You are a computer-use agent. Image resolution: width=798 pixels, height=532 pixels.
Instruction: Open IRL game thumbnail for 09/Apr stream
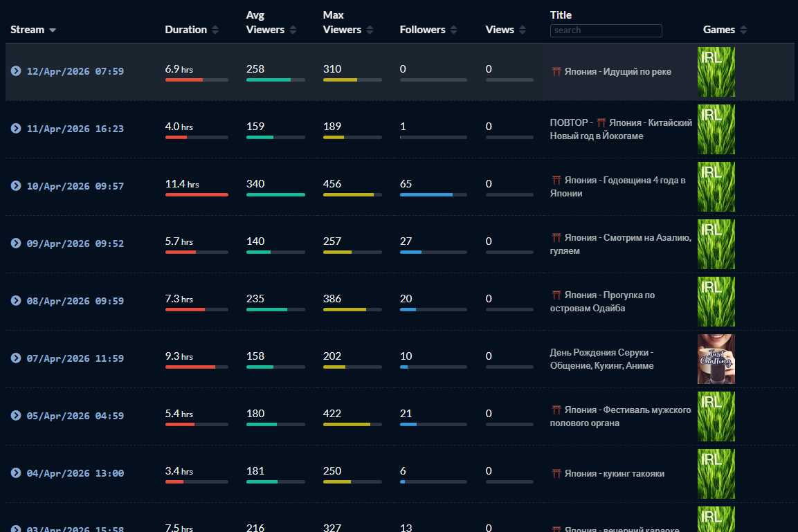click(716, 244)
